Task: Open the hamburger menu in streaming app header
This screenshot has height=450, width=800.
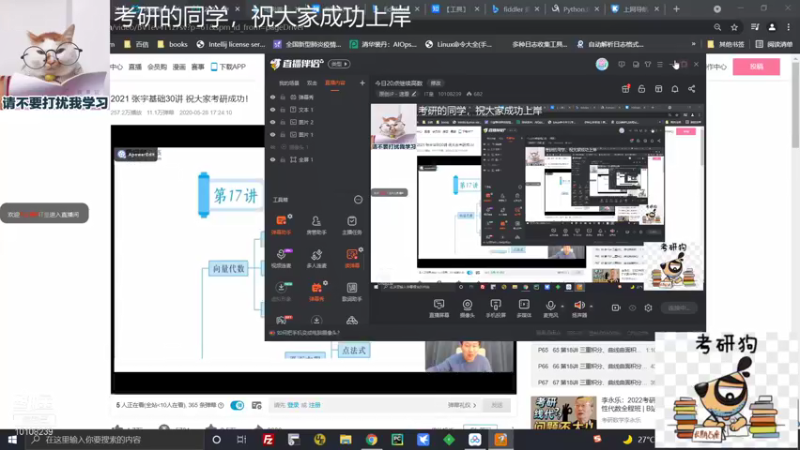Action: (660, 64)
